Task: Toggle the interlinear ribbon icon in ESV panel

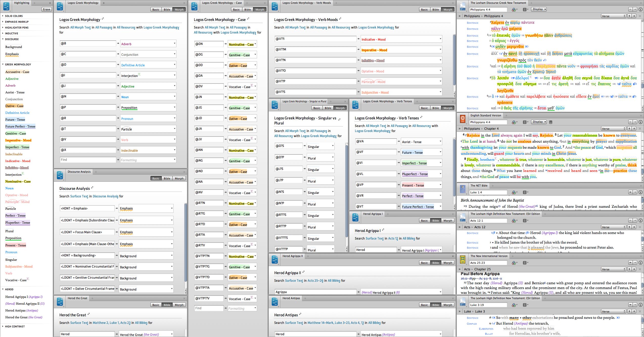Action: pos(551,122)
